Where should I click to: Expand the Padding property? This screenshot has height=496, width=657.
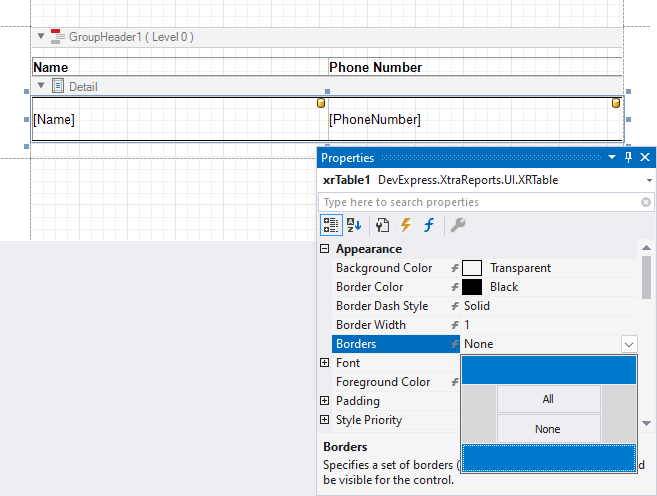click(x=324, y=401)
